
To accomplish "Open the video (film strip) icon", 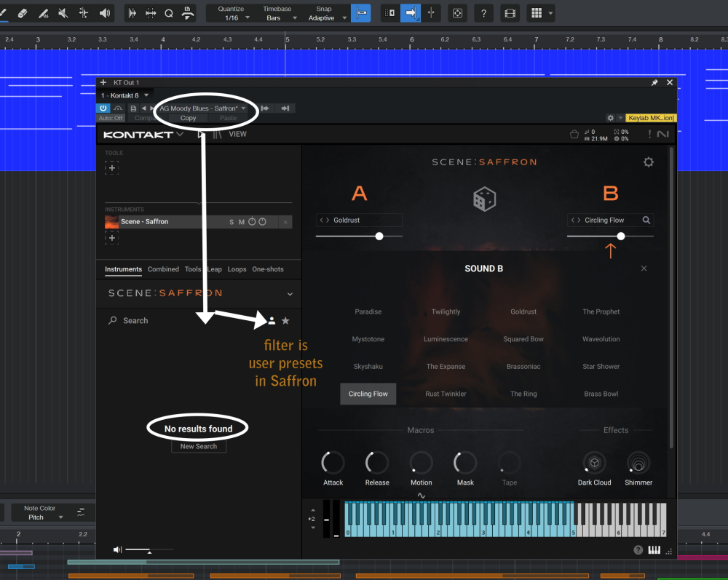I will coord(510,13).
